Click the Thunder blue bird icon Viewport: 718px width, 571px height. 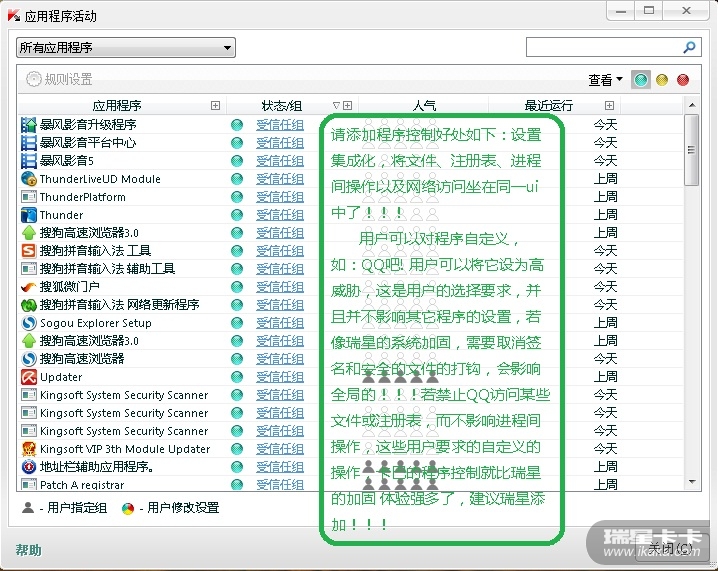click(x=28, y=215)
